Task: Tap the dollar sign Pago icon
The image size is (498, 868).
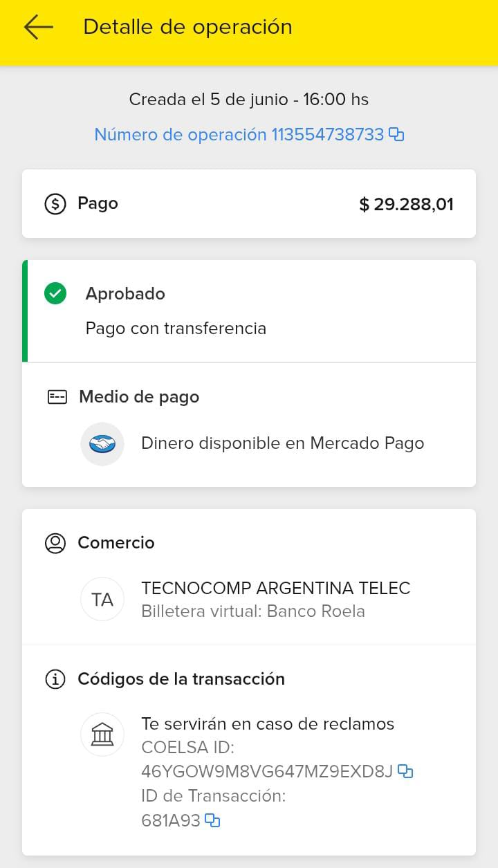Action: [x=55, y=204]
